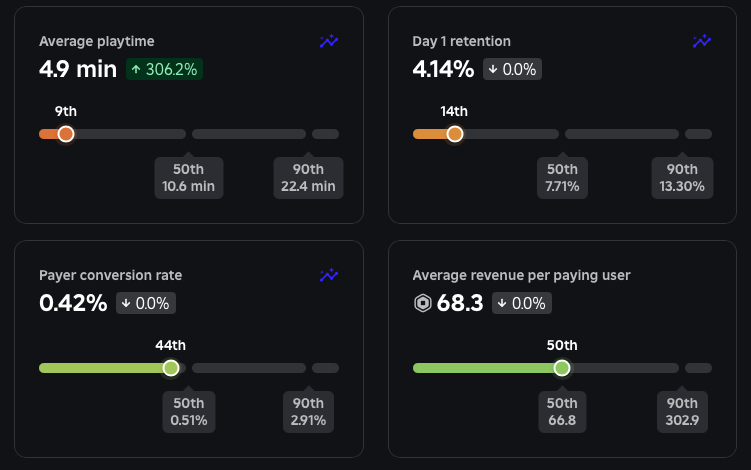Click the sparkle chart icon on Average playtime

click(x=329, y=41)
